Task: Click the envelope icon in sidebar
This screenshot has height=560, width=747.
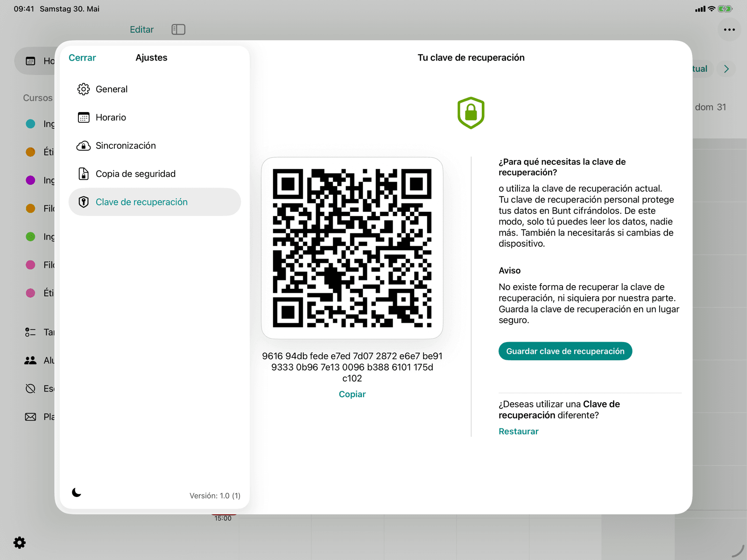Action: [30, 417]
